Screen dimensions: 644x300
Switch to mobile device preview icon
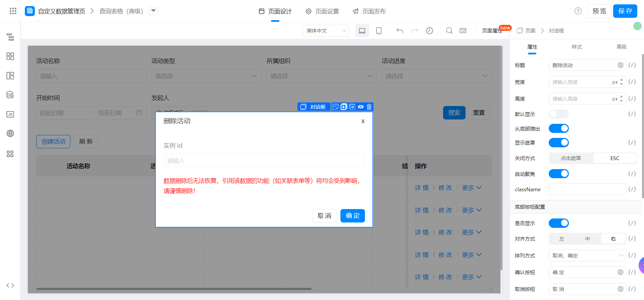click(379, 31)
